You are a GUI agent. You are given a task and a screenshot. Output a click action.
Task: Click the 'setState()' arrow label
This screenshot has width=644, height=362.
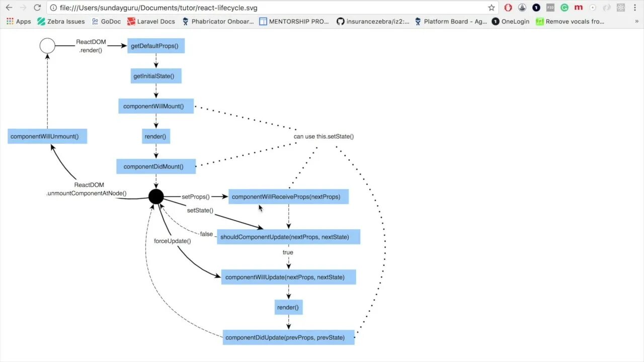(x=200, y=210)
